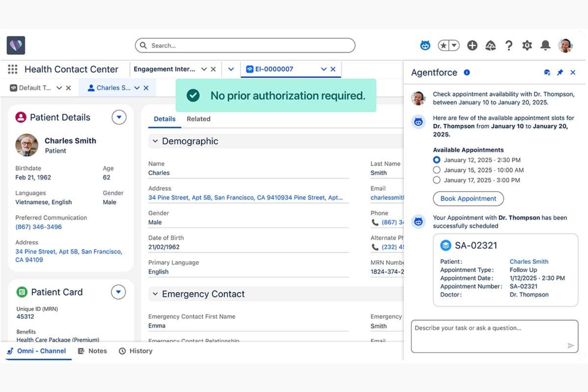This screenshot has height=392, width=588.
Task: Call preferred number (867) 346-3496
Action: (x=39, y=227)
